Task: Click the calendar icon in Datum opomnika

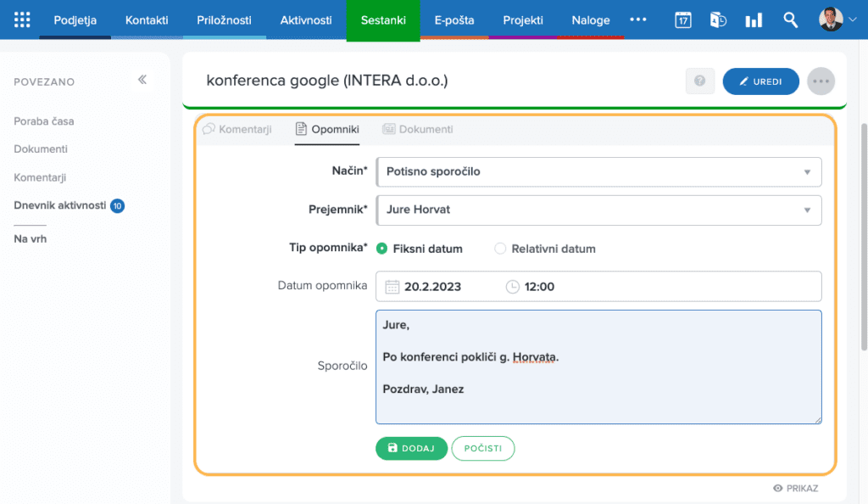Action: tap(392, 287)
